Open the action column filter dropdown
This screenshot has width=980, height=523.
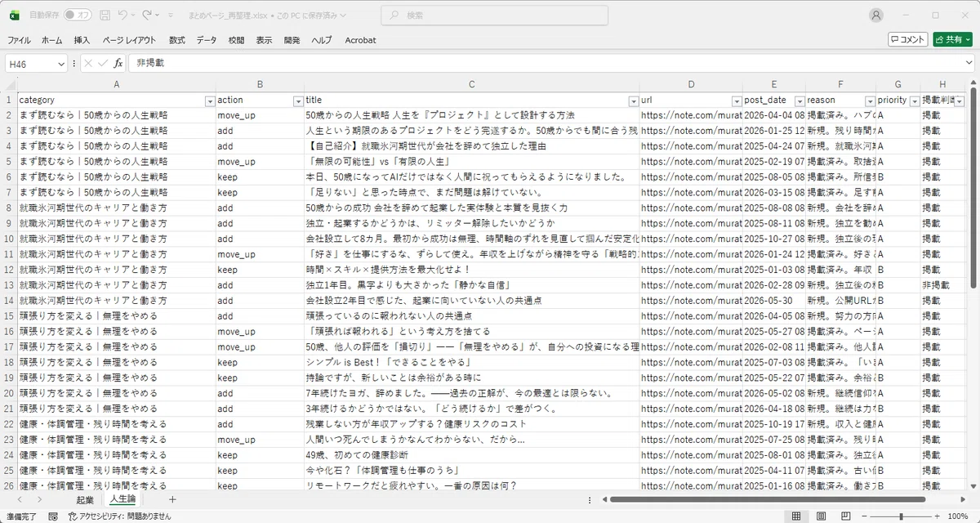pos(297,101)
